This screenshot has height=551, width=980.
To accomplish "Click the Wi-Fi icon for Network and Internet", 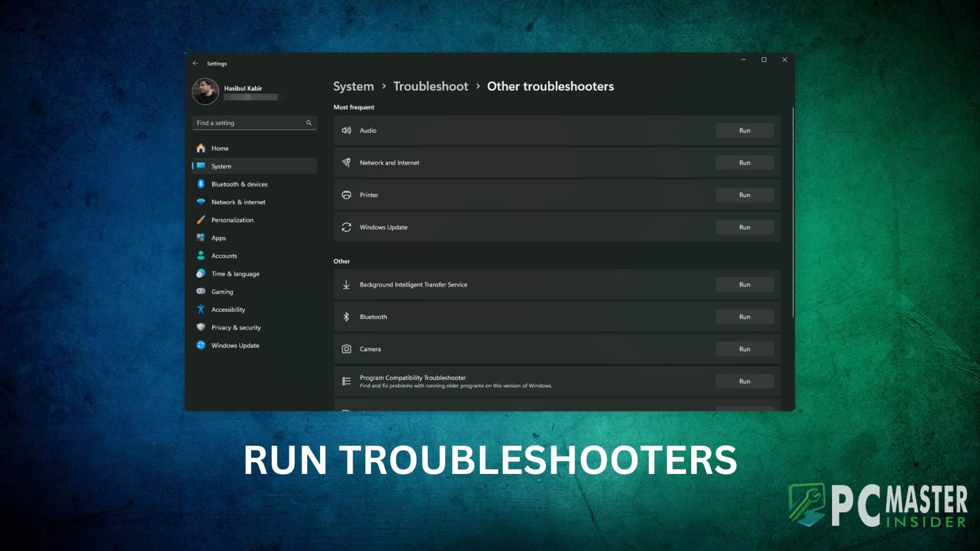I will (347, 163).
